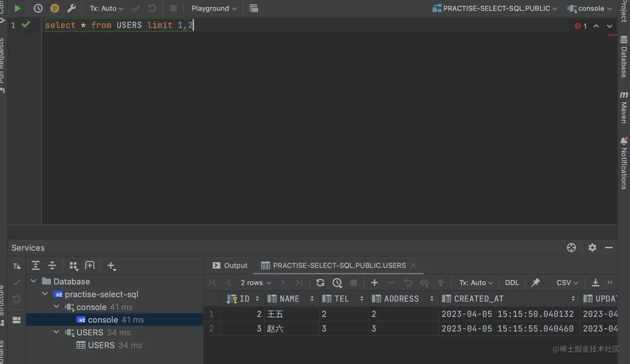Pin the result tab
This screenshot has height=364, width=630.
[x=536, y=283]
